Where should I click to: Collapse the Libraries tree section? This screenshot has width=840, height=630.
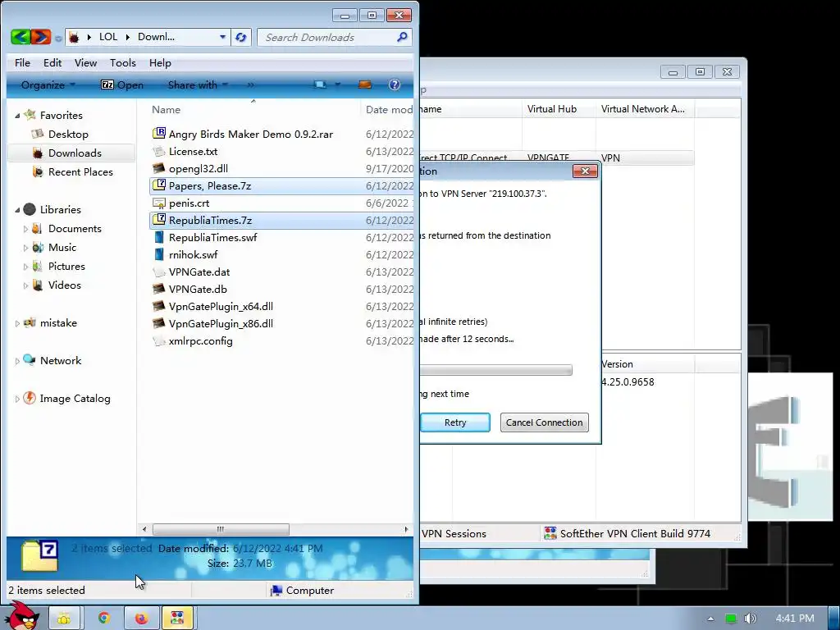point(17,210)
